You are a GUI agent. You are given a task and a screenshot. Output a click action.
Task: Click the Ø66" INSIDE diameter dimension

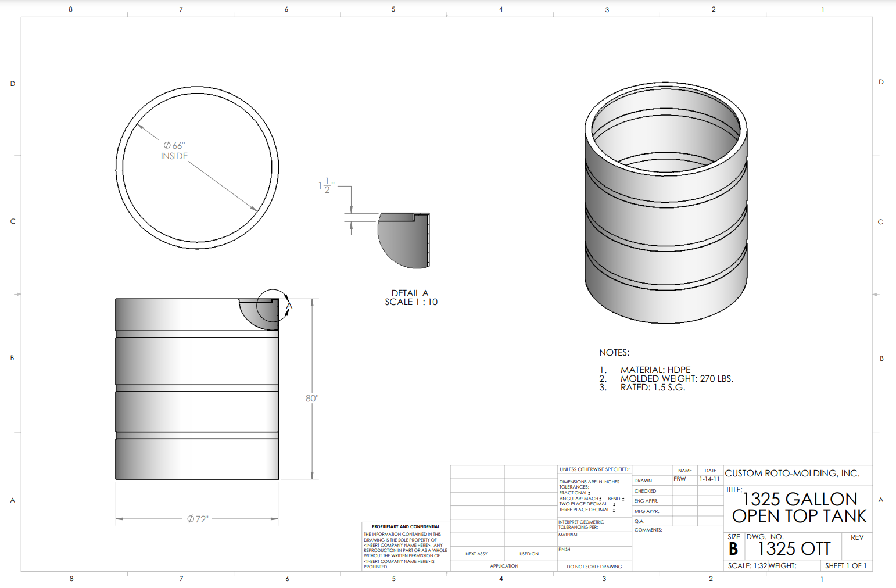point(174,150)
